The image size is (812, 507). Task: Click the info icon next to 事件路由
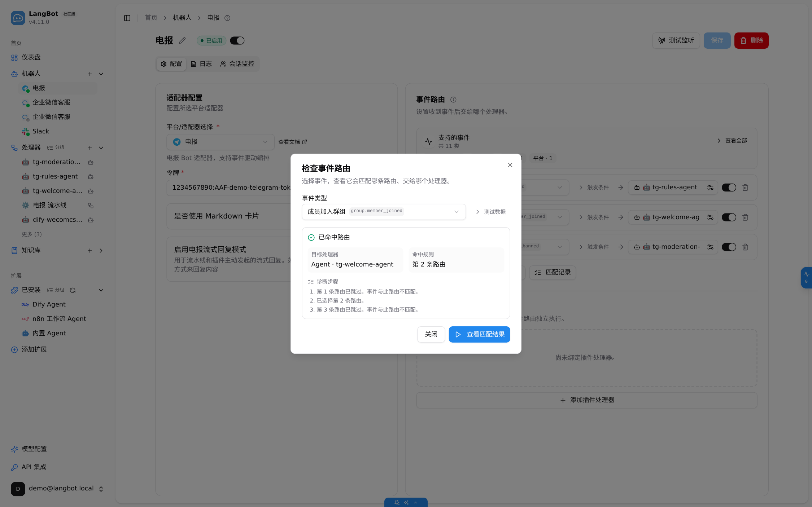(453, 100)
